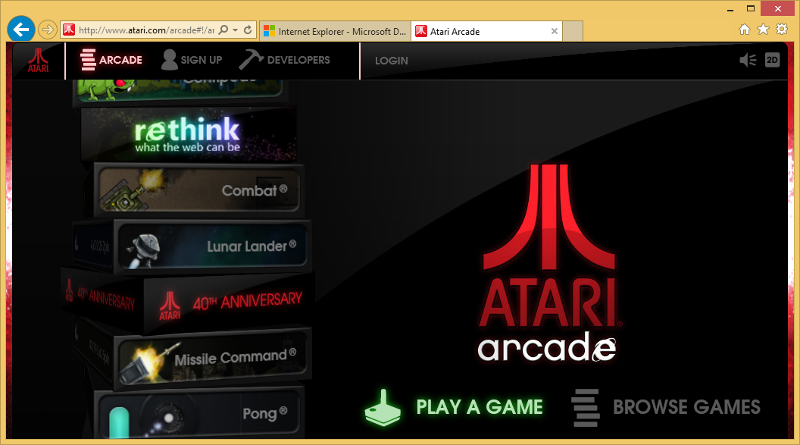Click the Browse Games button
Image resolution: width=800 pixels, height=445 pixels.
(666, 407)
